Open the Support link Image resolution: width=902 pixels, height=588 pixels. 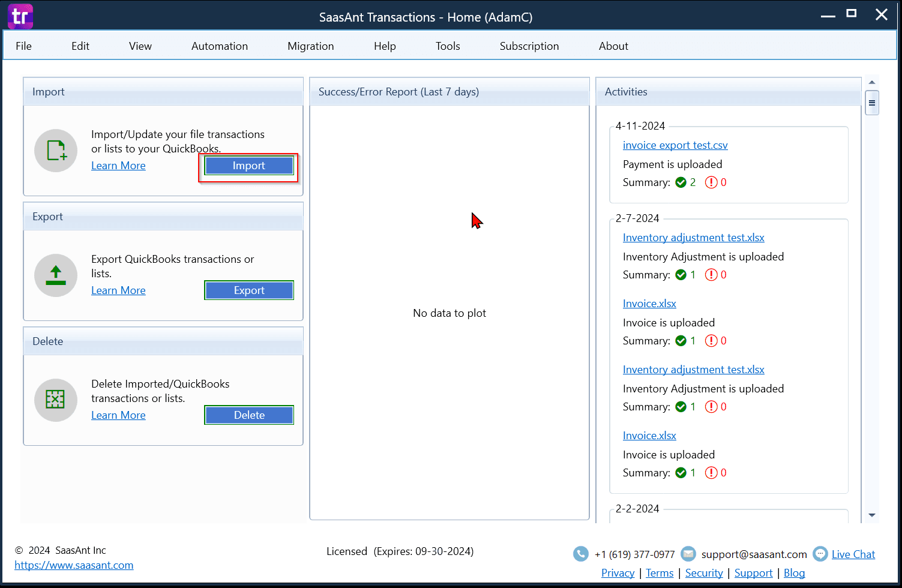[x=753, y=573]
